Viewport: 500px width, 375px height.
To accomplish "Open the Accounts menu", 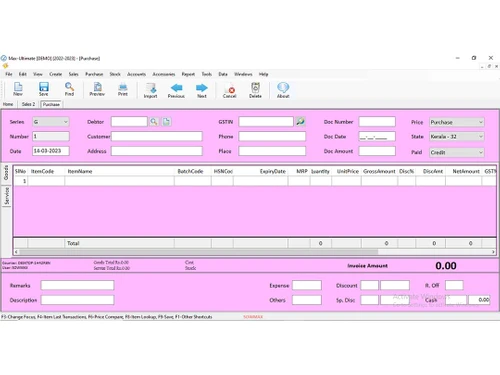I will [136, 74].
